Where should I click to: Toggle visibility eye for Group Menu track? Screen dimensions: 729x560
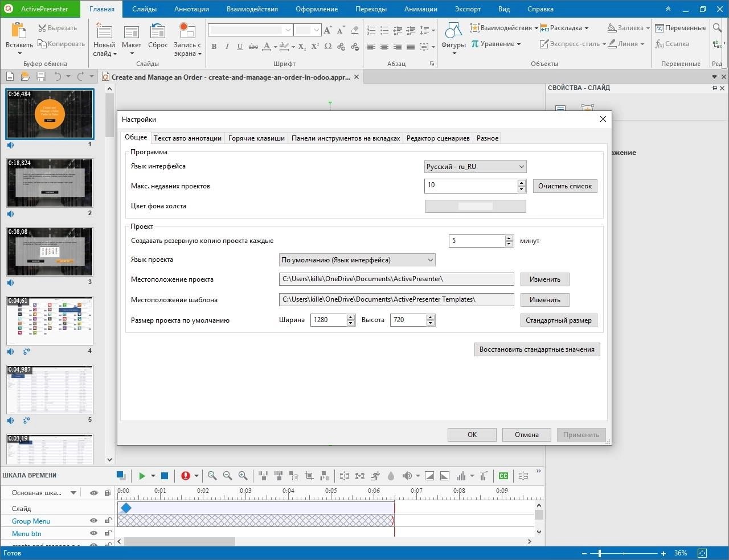[x=93, y=521]
